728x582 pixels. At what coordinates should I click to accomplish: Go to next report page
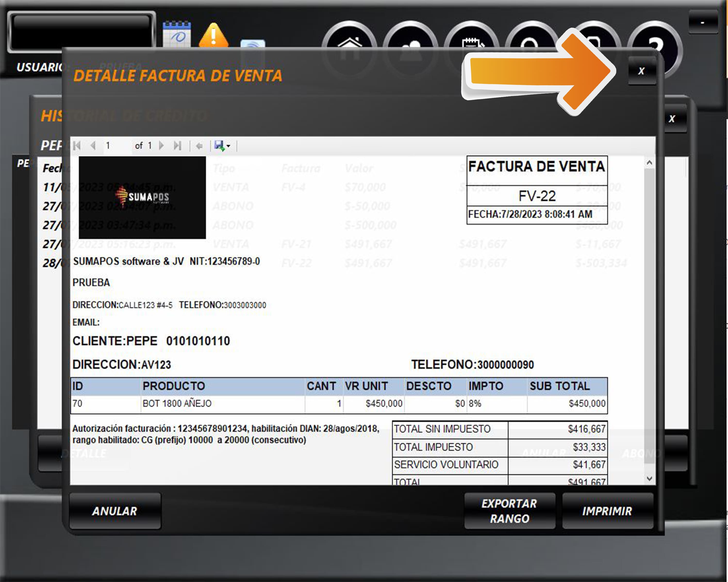[x=161, y=146]
